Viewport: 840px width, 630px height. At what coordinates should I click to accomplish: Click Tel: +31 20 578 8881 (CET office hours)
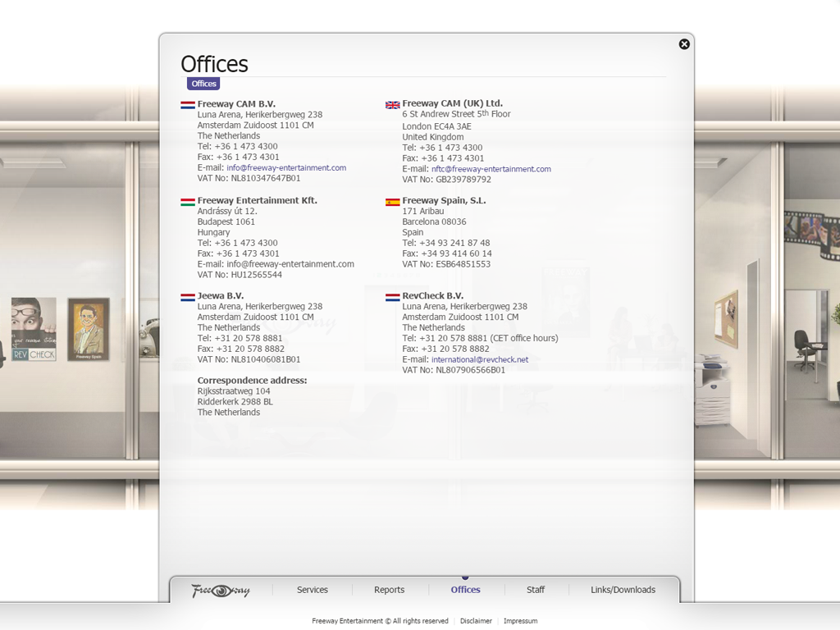[480, 338]
